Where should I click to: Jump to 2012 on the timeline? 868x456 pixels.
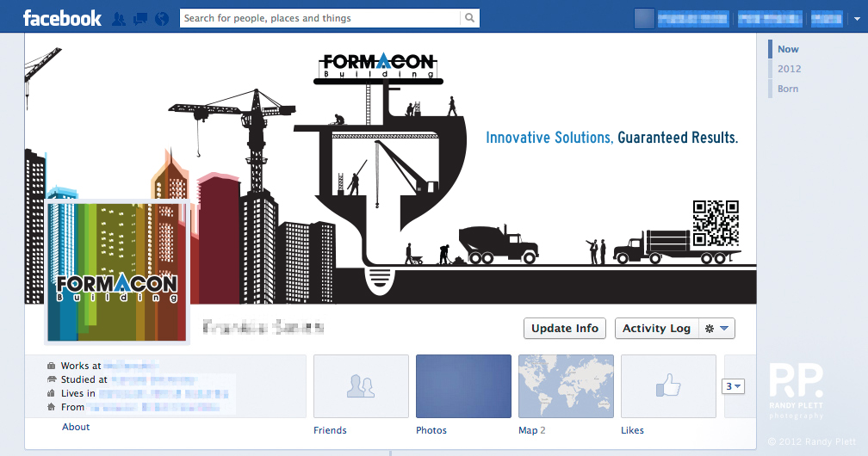(789, 69)
